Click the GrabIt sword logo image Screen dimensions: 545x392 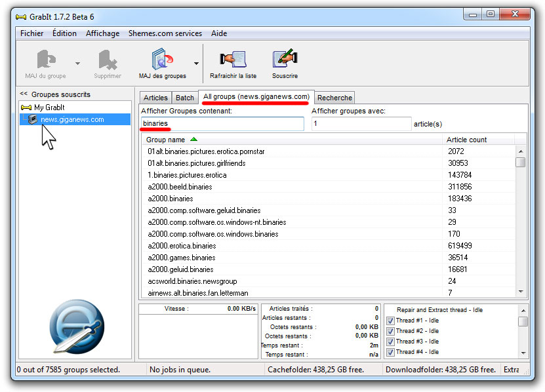(x=77, y=326)
